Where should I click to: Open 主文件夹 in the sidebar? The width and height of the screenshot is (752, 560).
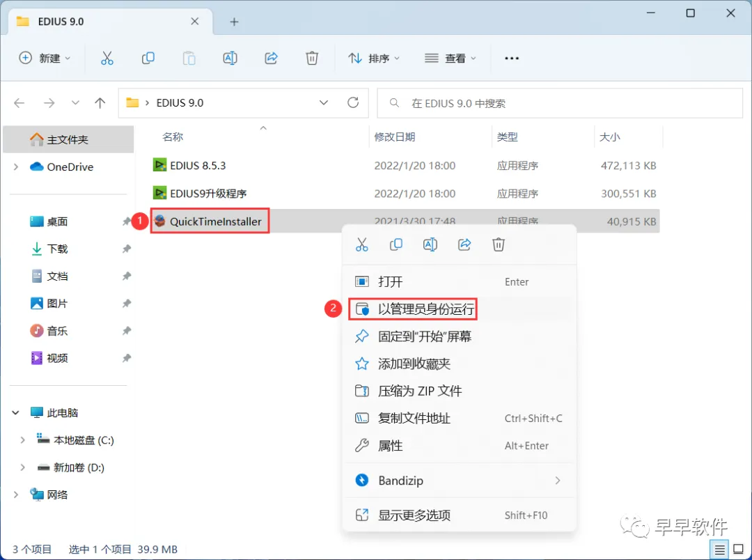[x=68, y=139]
